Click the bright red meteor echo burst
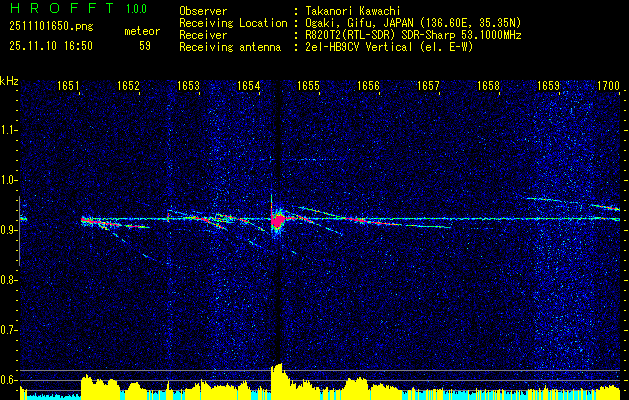 pyautogui.click(x=278, y=220)
